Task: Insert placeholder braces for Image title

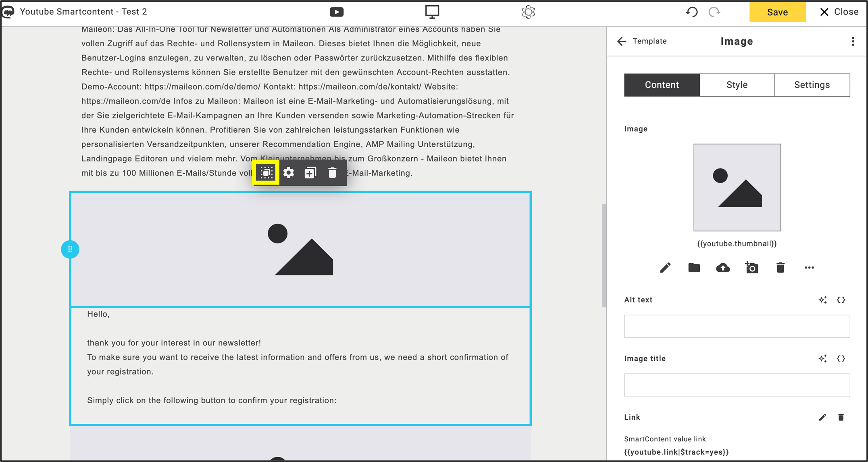Action: tap(841, 358)
